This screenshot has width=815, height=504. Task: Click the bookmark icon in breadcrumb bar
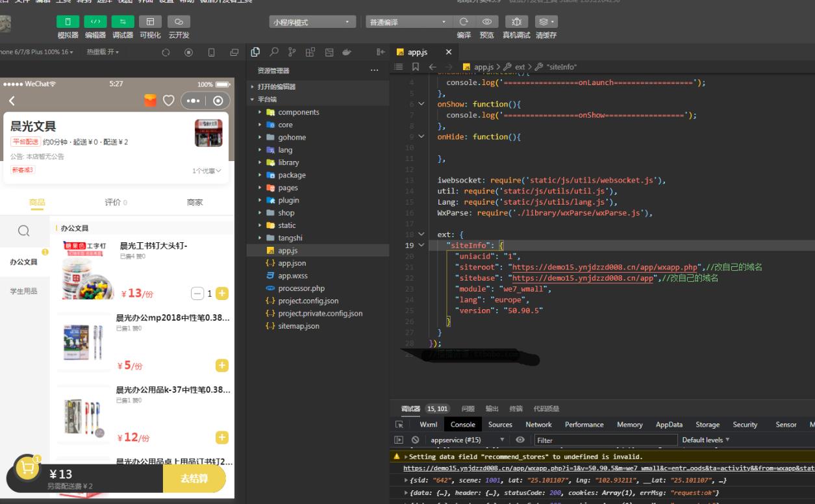pyautogui.click(x=416, y=67)
